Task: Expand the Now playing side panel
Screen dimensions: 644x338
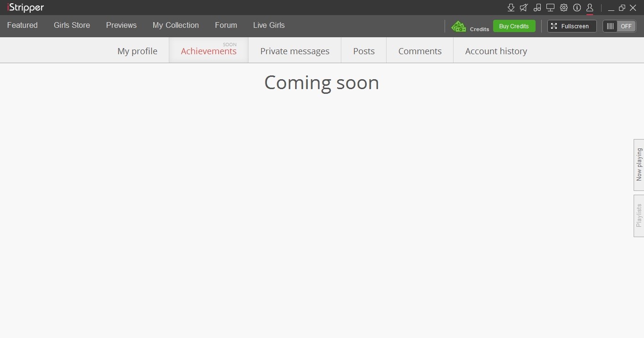Action: pos(639,165)
